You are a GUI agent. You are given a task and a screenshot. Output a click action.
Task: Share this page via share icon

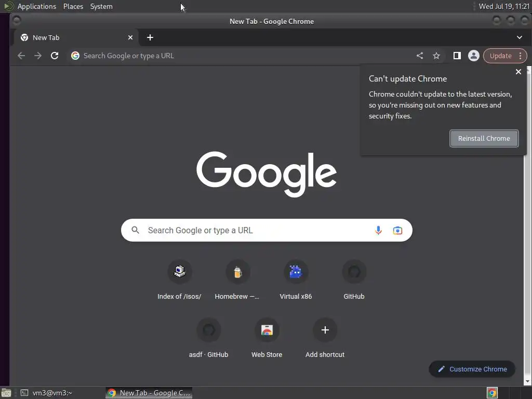coord(420,56)
